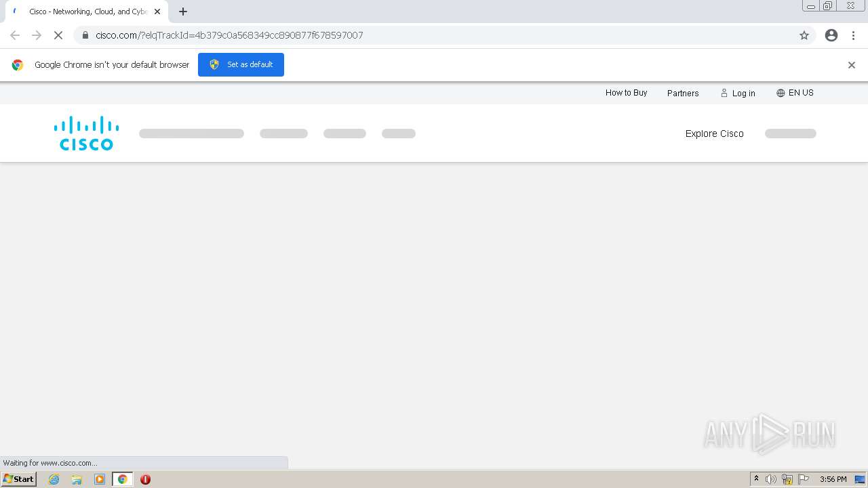Select the Cisco browser tab

86,12
